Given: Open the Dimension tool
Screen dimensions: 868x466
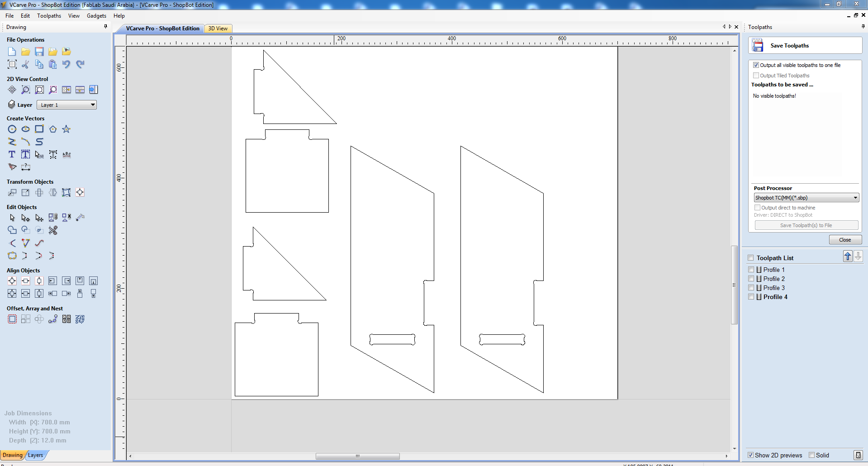Looking at the screenshot, I should coord(26,167).
